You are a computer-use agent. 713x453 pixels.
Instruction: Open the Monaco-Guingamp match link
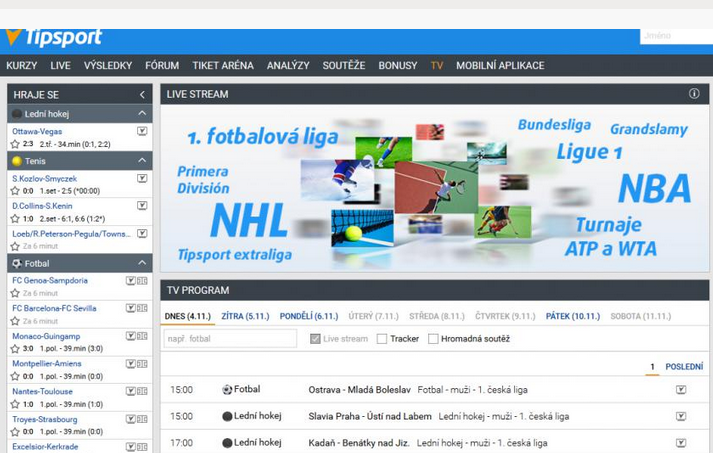click(46, 336)
